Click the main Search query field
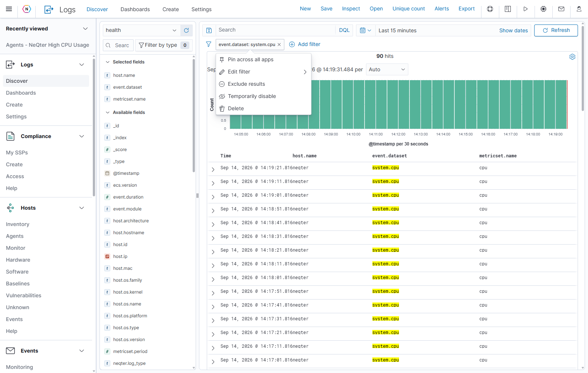The width and height of the screenshot is (588, 373). pos(275,30)
